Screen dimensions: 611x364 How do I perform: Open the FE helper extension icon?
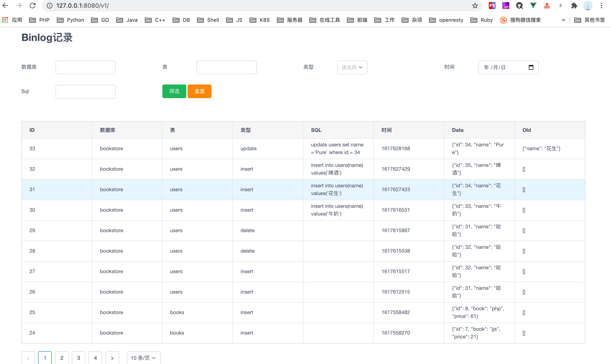(492, 5)
